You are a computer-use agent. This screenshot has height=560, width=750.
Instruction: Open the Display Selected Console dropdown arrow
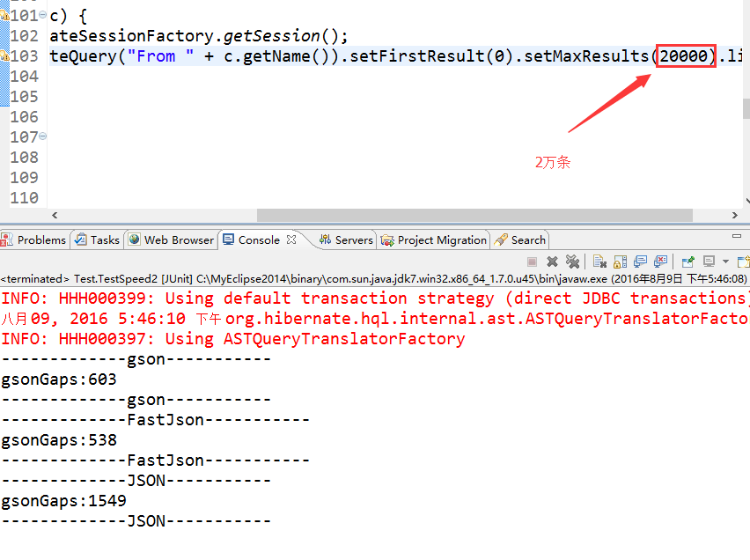click(x=725, y=262)
